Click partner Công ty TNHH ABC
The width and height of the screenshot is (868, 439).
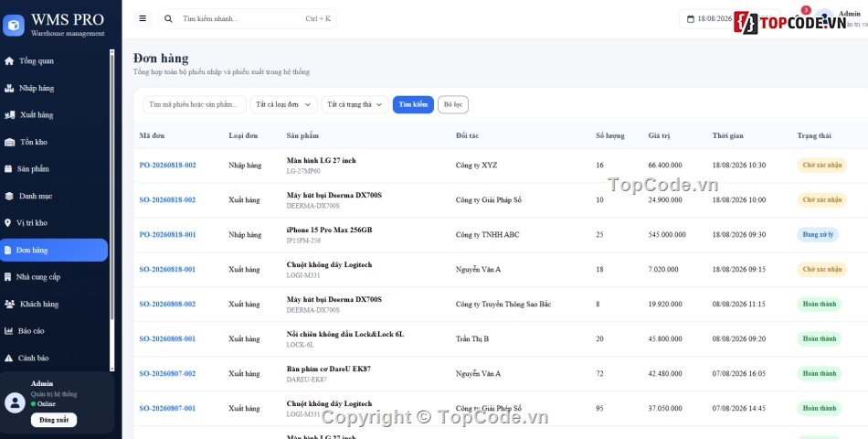[488, 235]
